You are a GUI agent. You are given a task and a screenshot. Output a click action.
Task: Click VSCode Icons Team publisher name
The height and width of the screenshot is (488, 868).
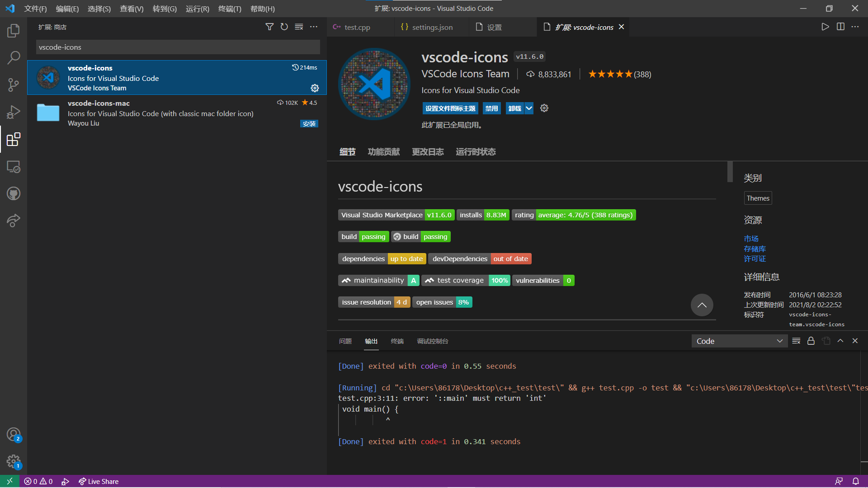pyautogui.click(x=465, y=74)
